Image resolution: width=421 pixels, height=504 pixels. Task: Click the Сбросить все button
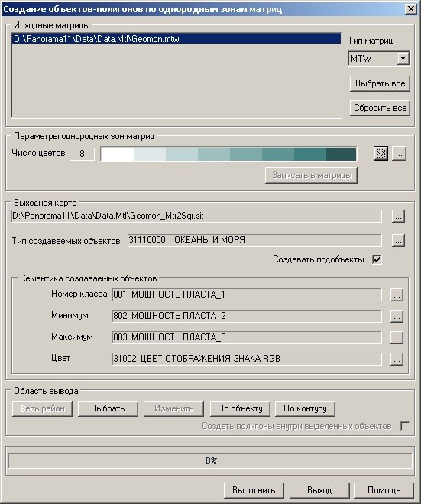pos(380,108)
